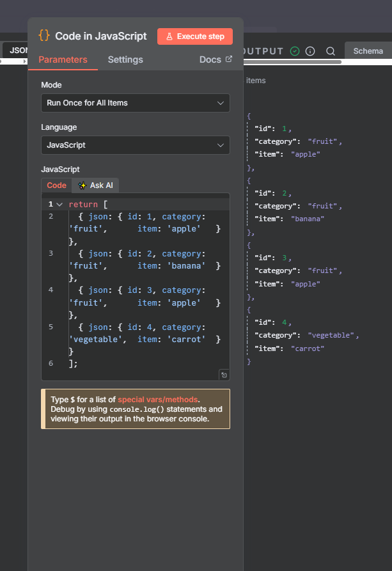The height and width of the screenshot is (571, 392).
Task: Open the Language dropdown
Action: coord(135,145)
